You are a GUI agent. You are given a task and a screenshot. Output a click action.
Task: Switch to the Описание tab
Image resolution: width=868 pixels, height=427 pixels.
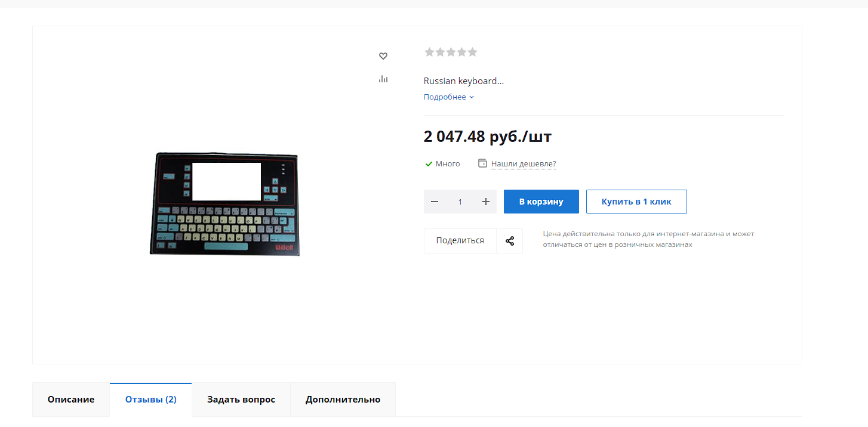[x=71, y=400]
